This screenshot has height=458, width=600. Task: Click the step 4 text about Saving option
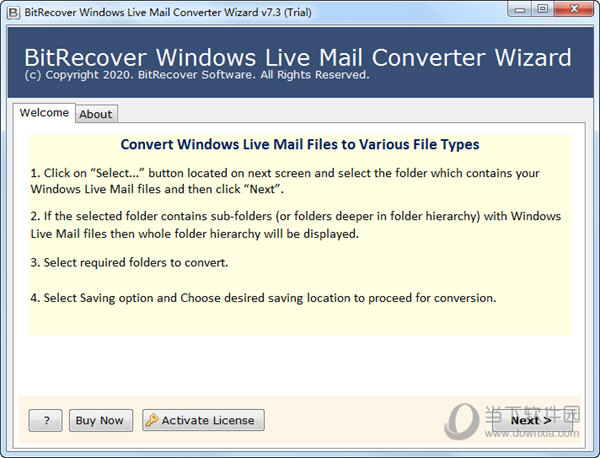tap(263, 298)
